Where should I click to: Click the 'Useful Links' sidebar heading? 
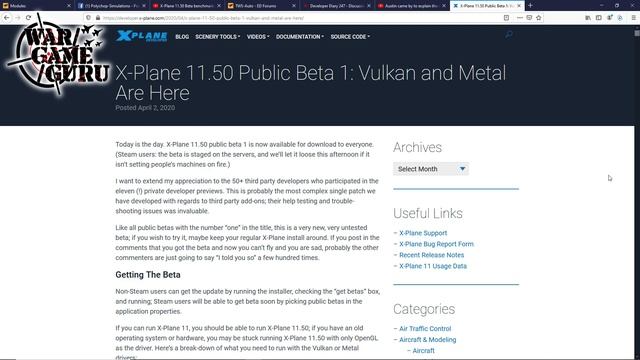point(428,213)
